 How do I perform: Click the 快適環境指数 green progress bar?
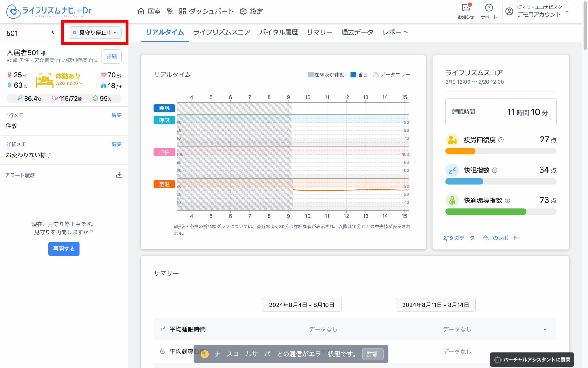click(x=486, y=212)
